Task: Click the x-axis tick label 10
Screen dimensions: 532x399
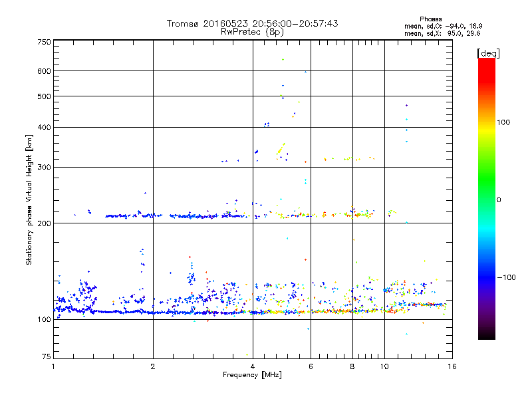Action: tap(384, 366)
